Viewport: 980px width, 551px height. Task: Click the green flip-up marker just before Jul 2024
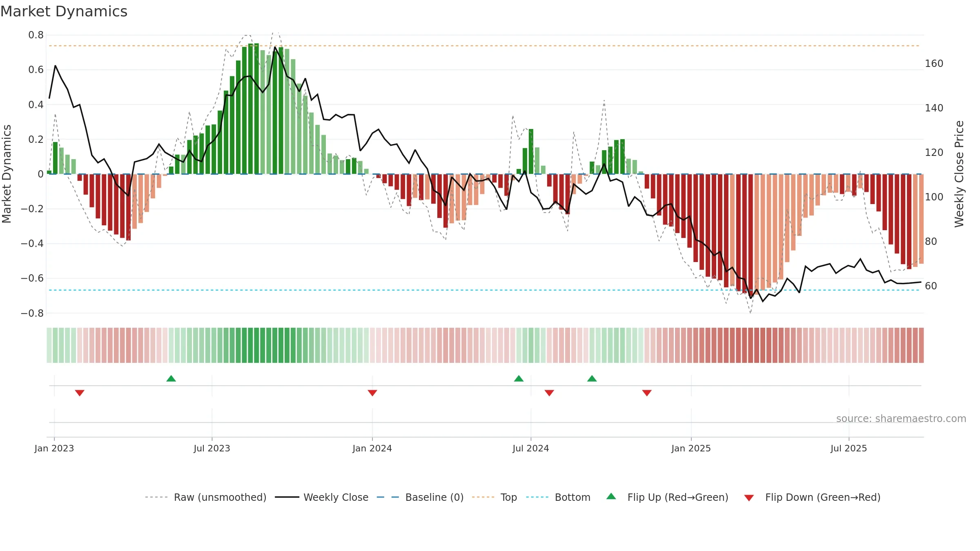519,378
